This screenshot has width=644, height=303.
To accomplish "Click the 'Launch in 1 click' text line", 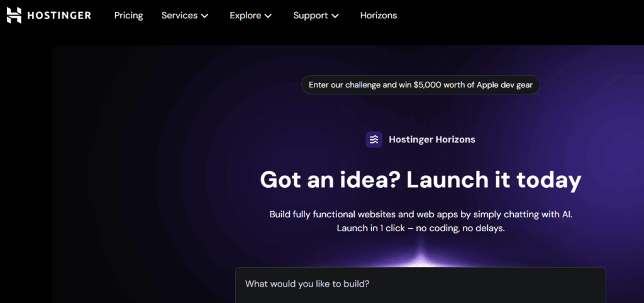I will coord(420,228).
